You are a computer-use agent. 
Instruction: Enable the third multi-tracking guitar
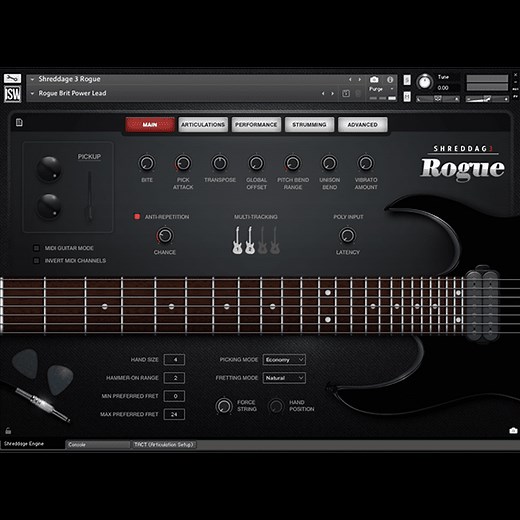pos(263,240)
